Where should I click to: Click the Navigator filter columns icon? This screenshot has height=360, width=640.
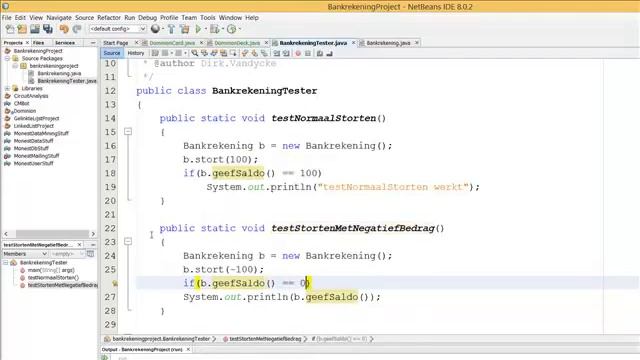[x=91, y=254]
